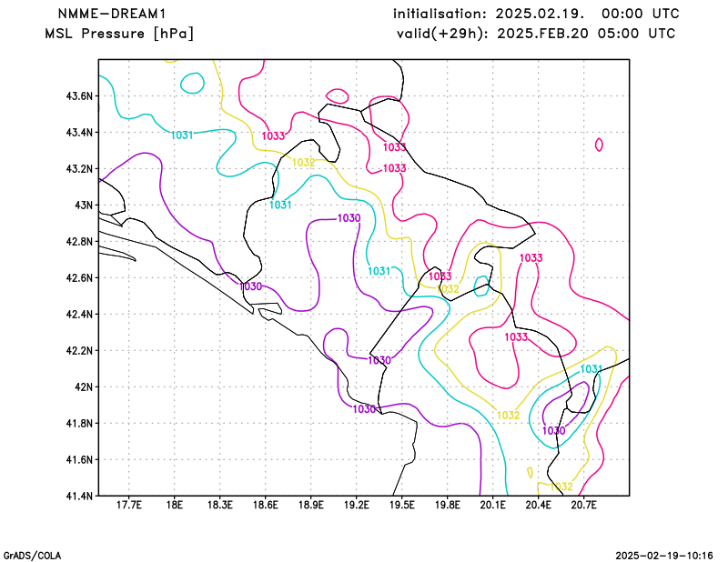Click the 20.4E longitude label
This screenshot has height=562, width=728.
[539, 506]
